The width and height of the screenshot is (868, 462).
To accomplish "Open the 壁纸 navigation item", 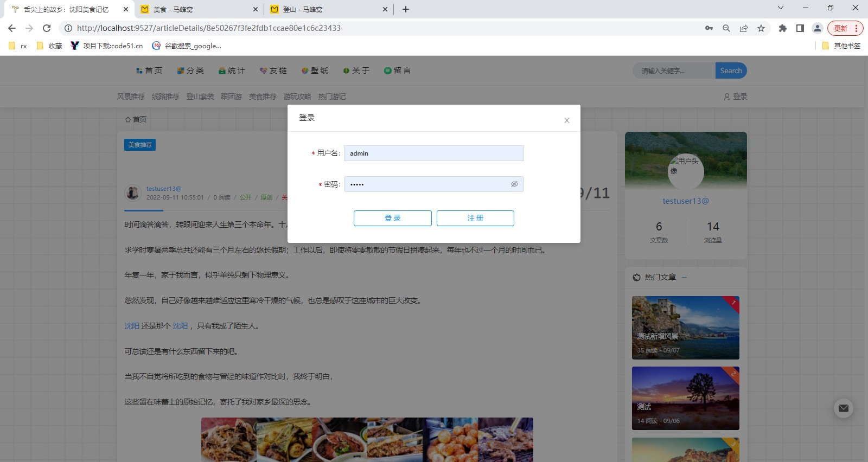I will point(315,70).
